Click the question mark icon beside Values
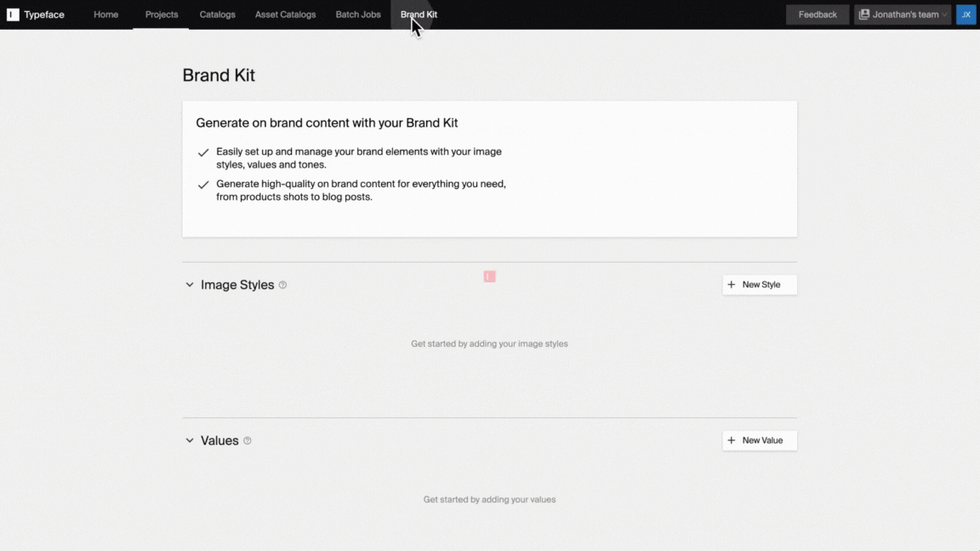Viewport: 980px width, 551px height. (x=247, y=440)
